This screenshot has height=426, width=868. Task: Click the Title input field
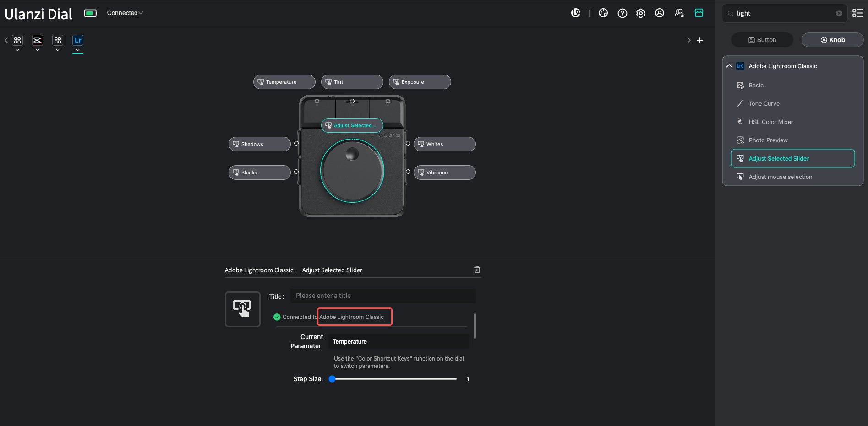tap(383, 296)
